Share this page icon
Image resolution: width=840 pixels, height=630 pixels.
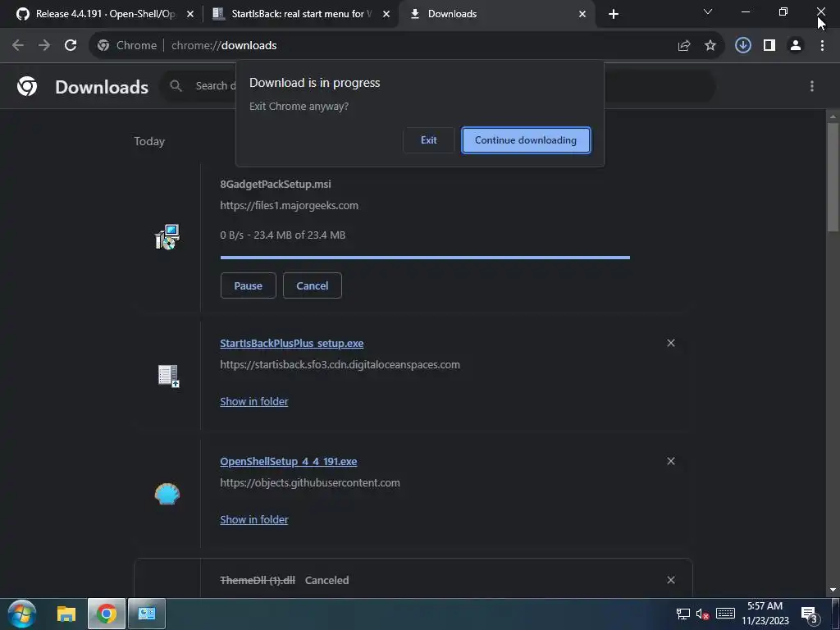[684, 46]
